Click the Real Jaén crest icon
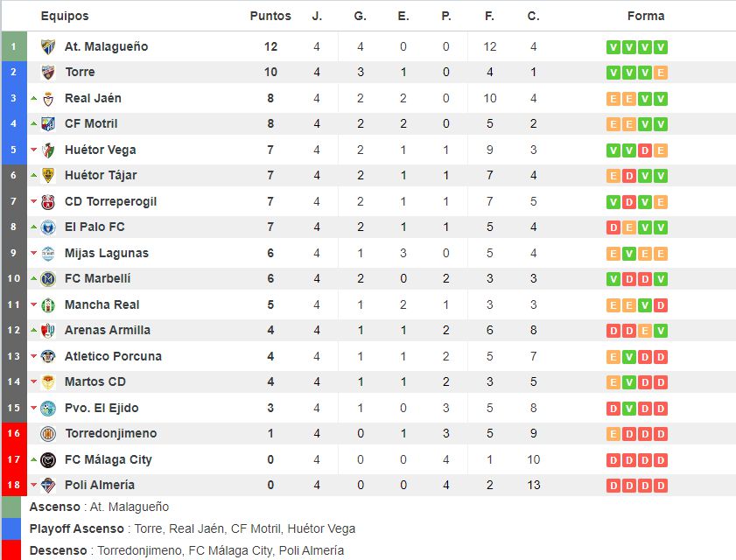Image resolution: width=736 pixels, height=560 pixels. click(48, 99)
